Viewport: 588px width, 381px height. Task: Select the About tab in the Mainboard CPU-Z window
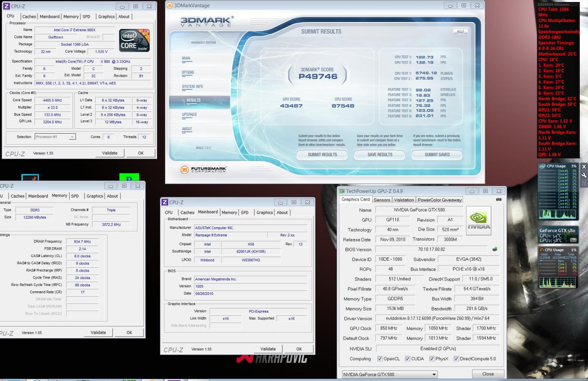(282, 213)
